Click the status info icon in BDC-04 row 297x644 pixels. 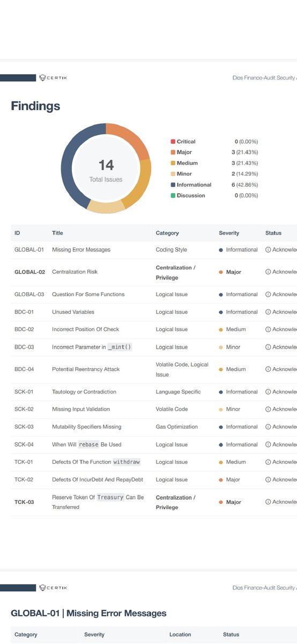point(268,369)
